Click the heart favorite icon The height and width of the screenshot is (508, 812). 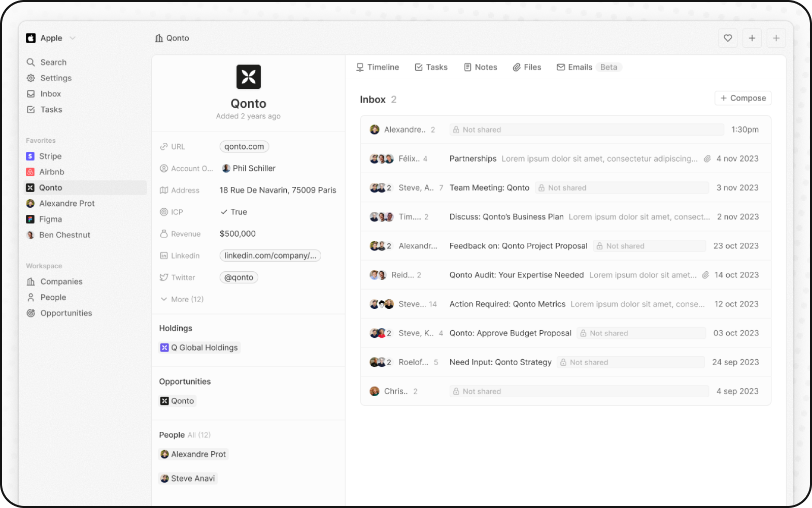point(728,38)
